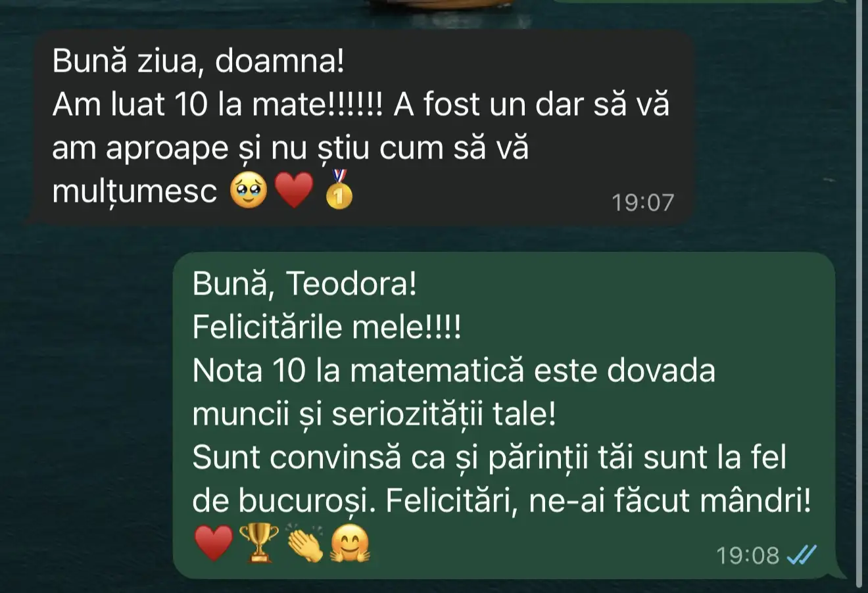Viewport: 868px width, 593px height.
Task: Click the red heart emoji after mulțumesc
Action: coord(294,191)
